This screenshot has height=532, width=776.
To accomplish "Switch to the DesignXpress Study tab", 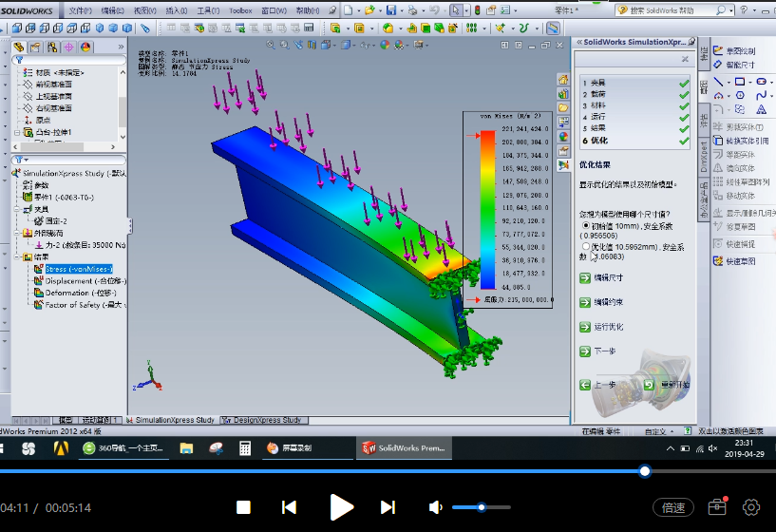I will coord(264,420).
